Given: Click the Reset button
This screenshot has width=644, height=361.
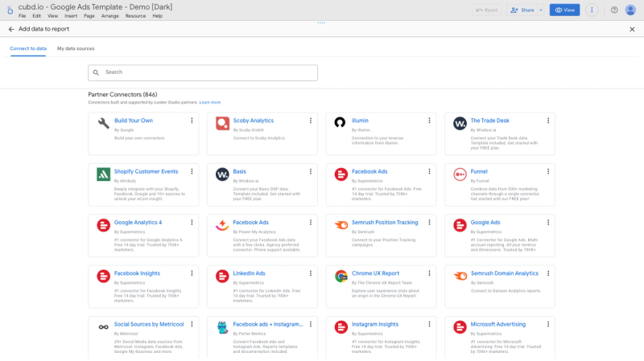Looking at the screenshot, I should pos(487,10).
